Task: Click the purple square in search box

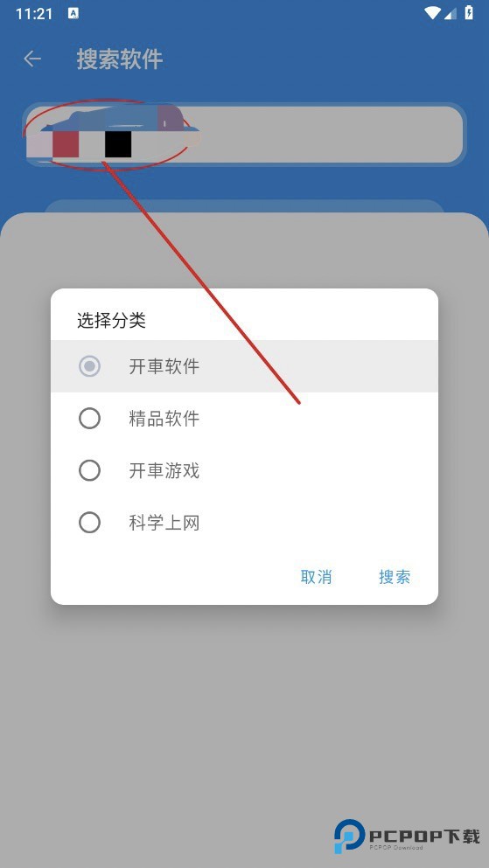Action: (x=170, y=118)
